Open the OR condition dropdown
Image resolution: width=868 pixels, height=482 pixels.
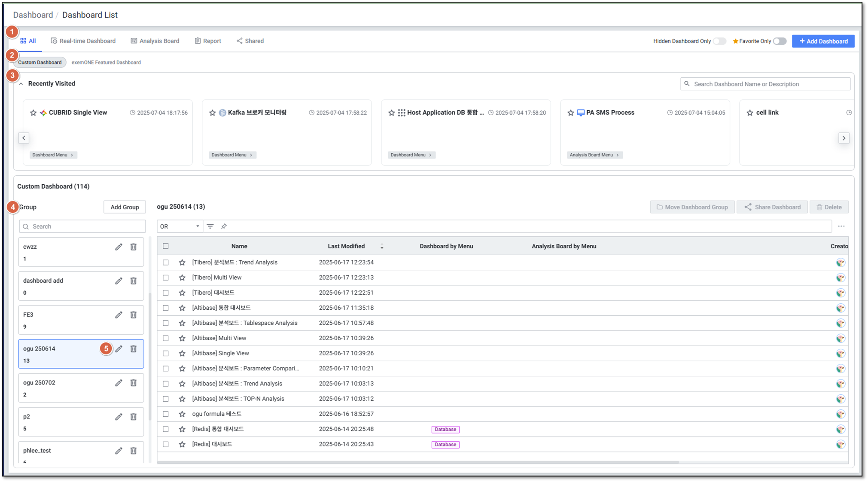point(179,226)
